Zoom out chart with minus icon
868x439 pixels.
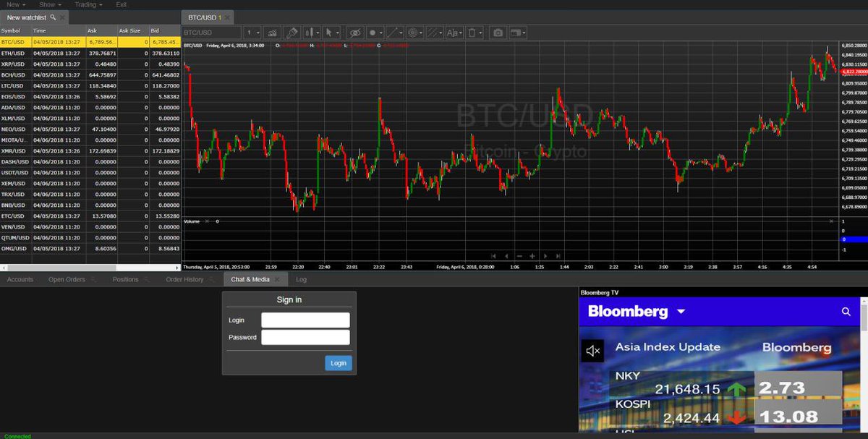pos(519,255)
